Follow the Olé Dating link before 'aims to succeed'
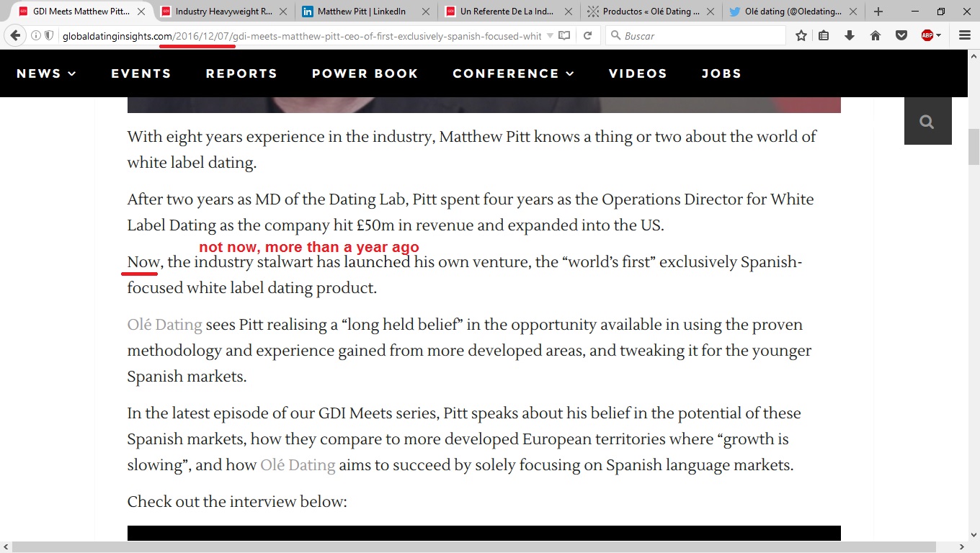The image size is (980, 553). [298, 465]
